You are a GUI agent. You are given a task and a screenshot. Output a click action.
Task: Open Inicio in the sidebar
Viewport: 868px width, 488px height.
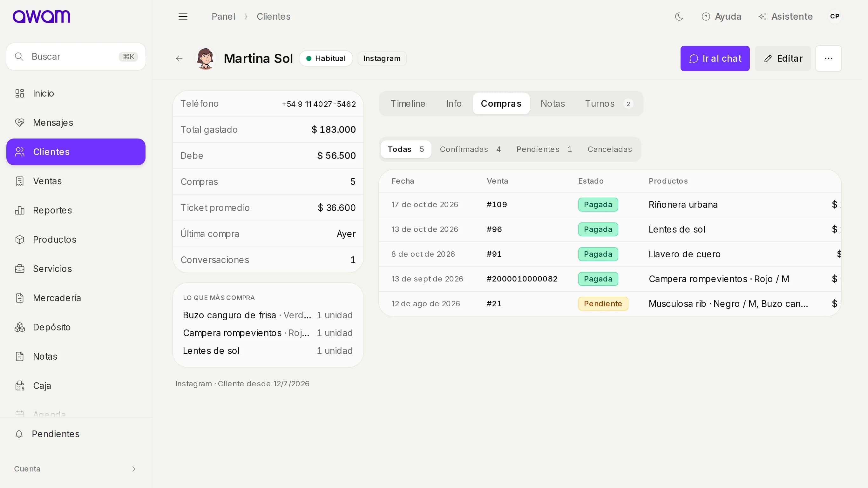(76, 93)
